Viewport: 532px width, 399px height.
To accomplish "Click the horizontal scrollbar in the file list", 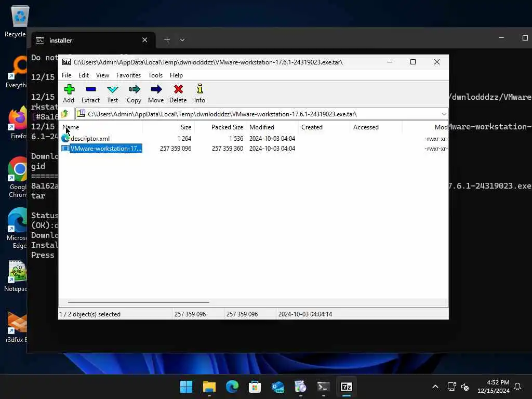I will (138, 302).
